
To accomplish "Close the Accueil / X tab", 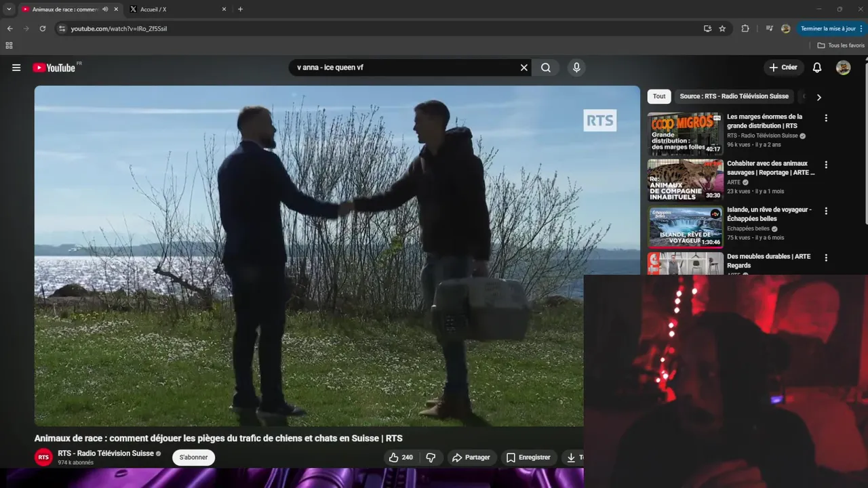I will tap(224, 9).
